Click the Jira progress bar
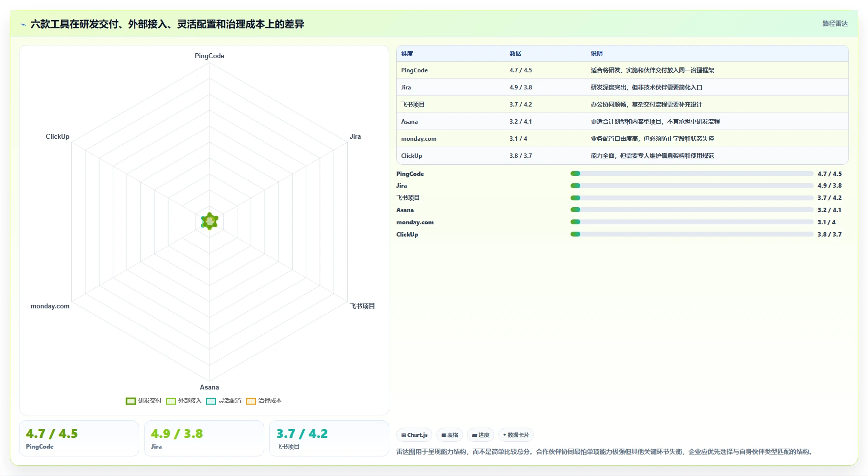The width and height of the screenshot is (868, 476). (692, 186)
